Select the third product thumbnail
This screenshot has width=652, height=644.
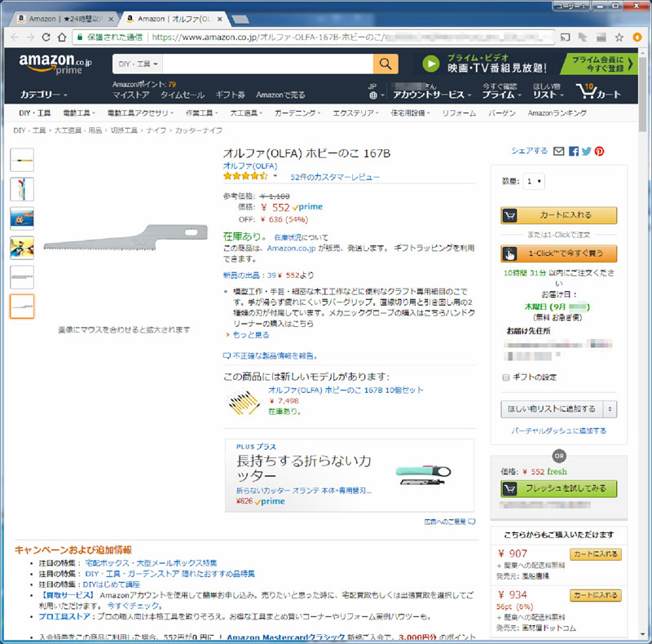point(22,218)
